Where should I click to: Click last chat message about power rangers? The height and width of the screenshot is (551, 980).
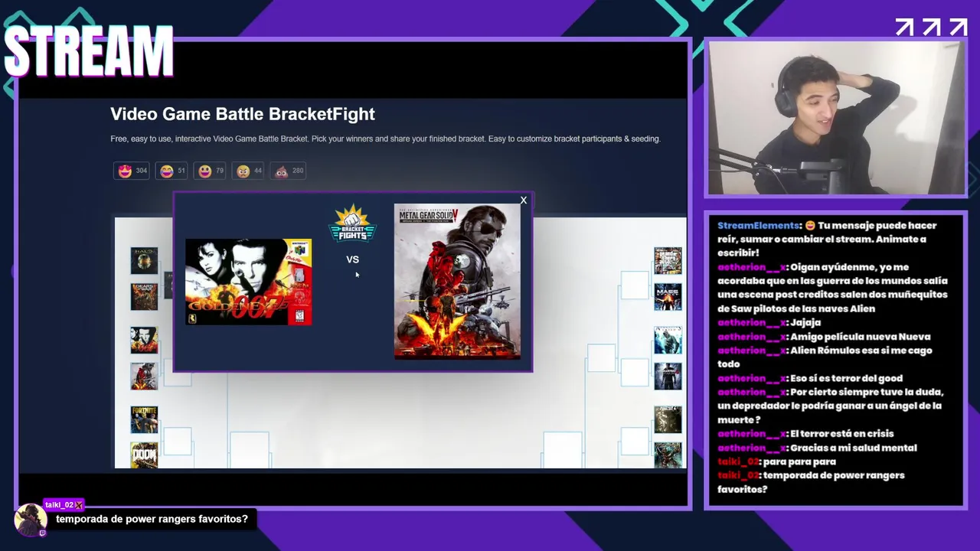[x=811, y=482]
